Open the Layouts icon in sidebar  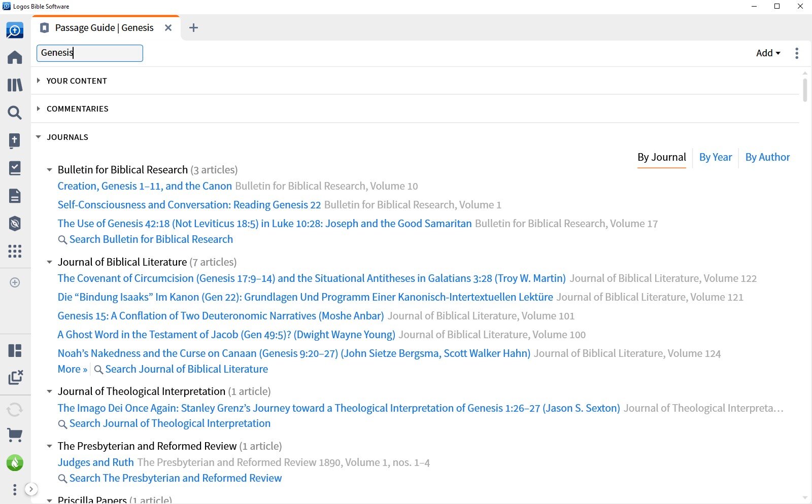[15, 350]
